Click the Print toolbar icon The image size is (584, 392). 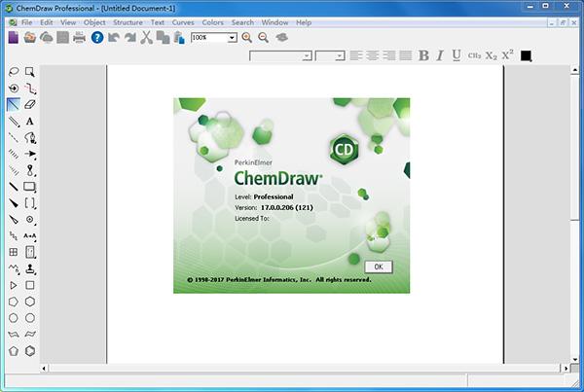click(79, 37)
